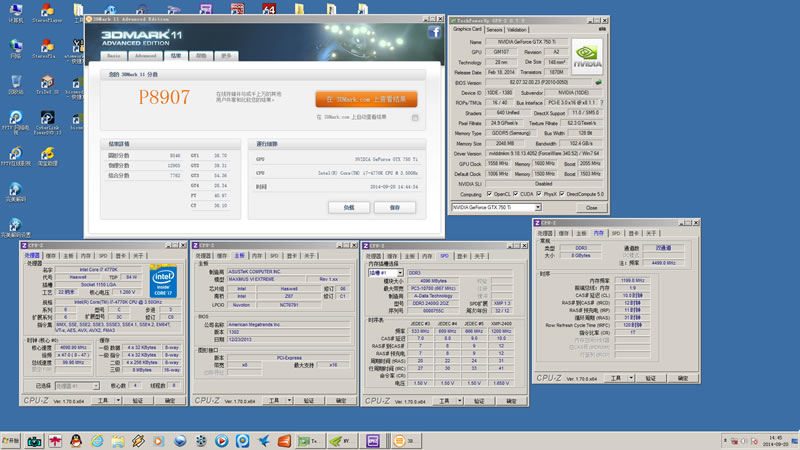Click the Facebook icon in 3DMark
Viewport: 800px width, 450px height.
[435, 32]
